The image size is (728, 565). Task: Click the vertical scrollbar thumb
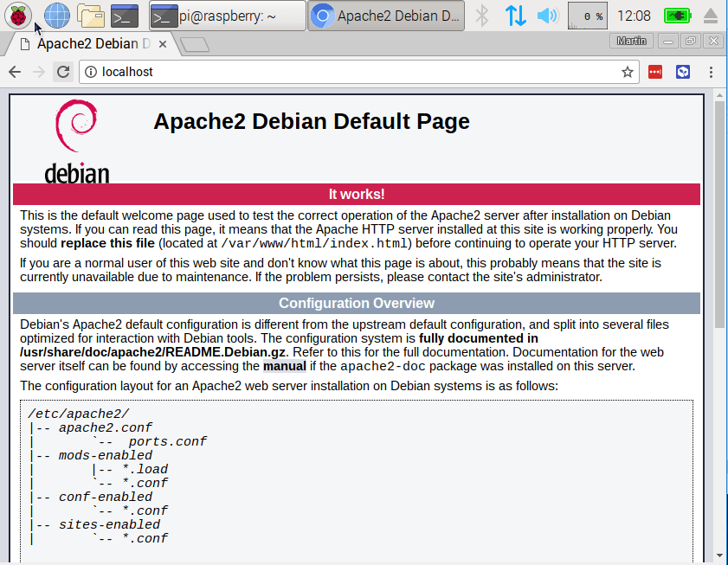coord(719,215)
